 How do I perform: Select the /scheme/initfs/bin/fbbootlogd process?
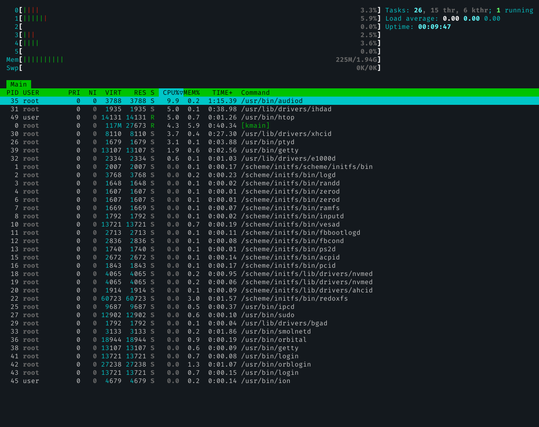[x=270, y=233]
